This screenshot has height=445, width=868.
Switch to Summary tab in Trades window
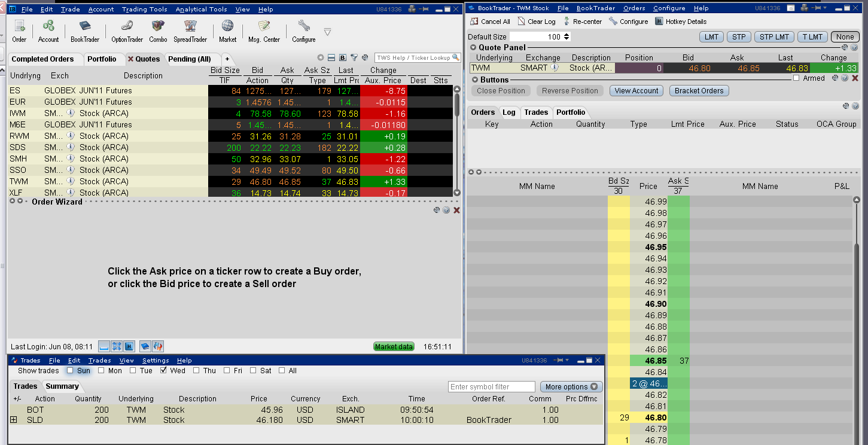[x=62, y=386]
